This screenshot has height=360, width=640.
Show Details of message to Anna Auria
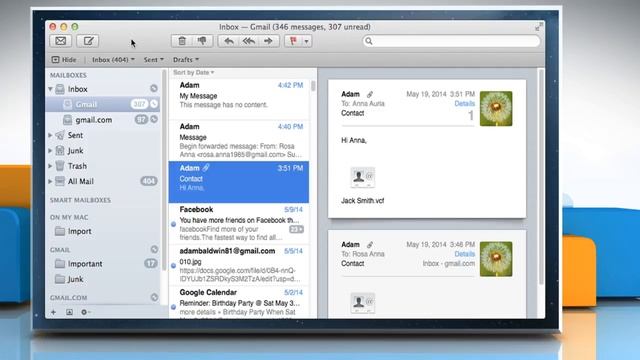point(464,104)
